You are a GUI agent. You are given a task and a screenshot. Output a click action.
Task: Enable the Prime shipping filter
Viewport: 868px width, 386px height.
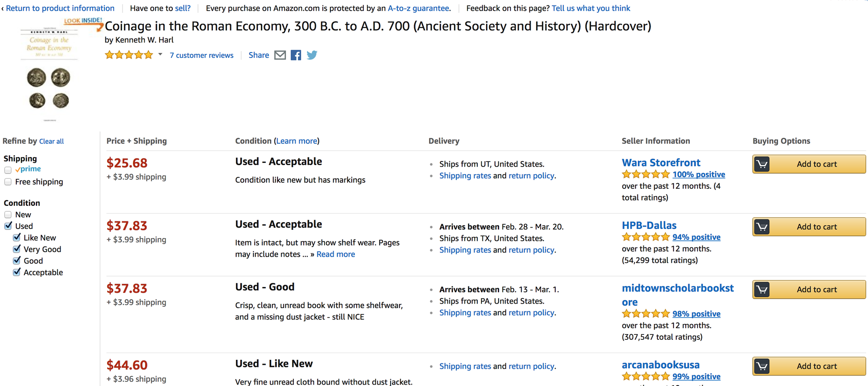pyautogui.click(x=8, y=170)
